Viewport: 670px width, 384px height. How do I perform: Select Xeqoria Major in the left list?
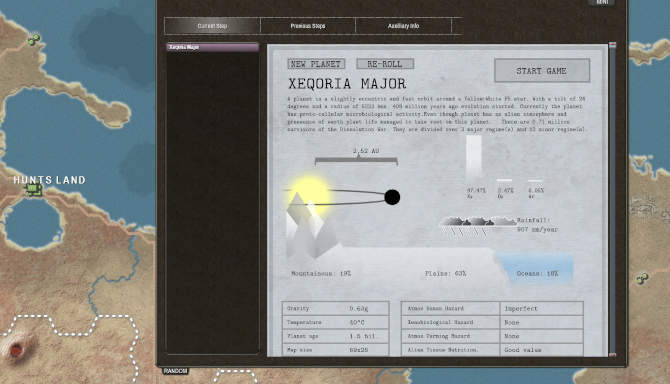coord(212,47)
